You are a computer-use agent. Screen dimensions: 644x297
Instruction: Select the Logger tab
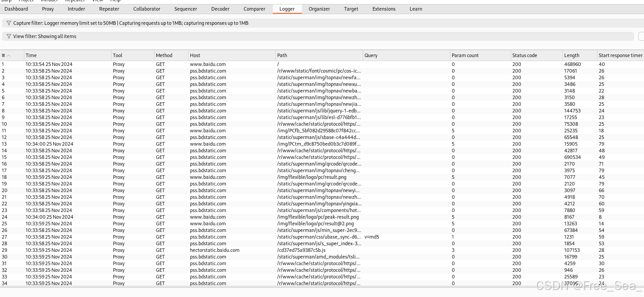287,9
